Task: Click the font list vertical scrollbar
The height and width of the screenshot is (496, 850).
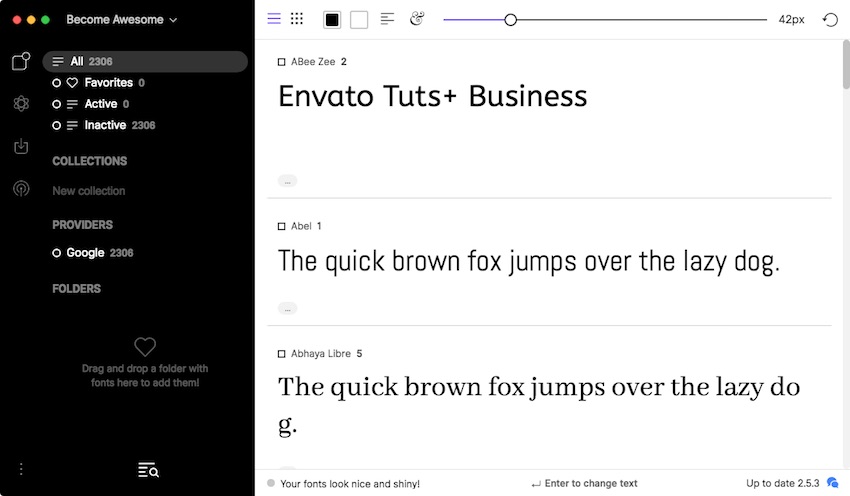Action: click(x=846, y=64)
